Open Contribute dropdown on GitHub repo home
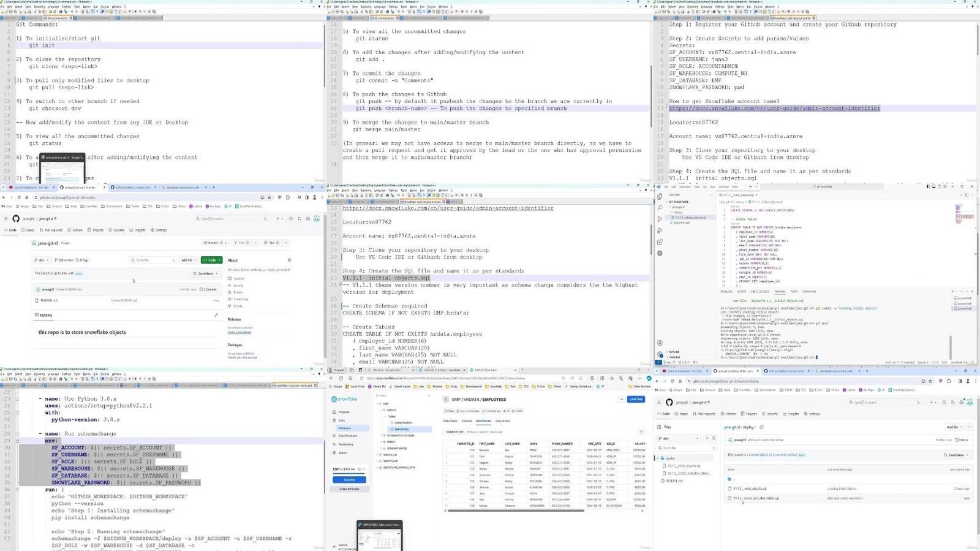 pos(206,273)
